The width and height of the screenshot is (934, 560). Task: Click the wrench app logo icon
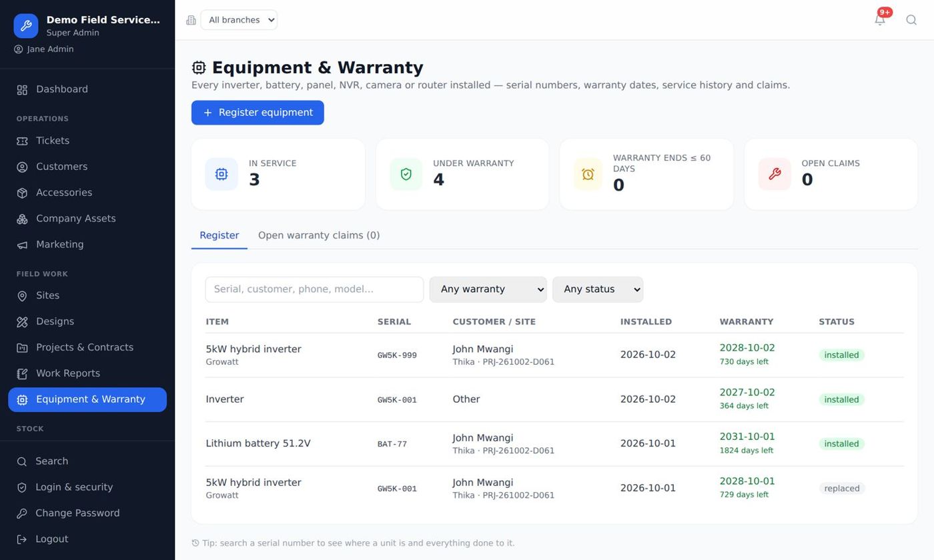(26, 26)
